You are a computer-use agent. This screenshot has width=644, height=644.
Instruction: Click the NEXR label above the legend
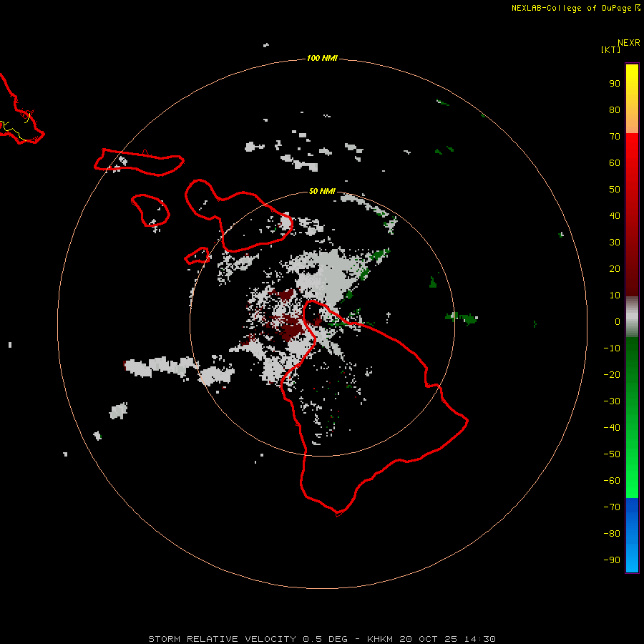click(x=629, y=43)
